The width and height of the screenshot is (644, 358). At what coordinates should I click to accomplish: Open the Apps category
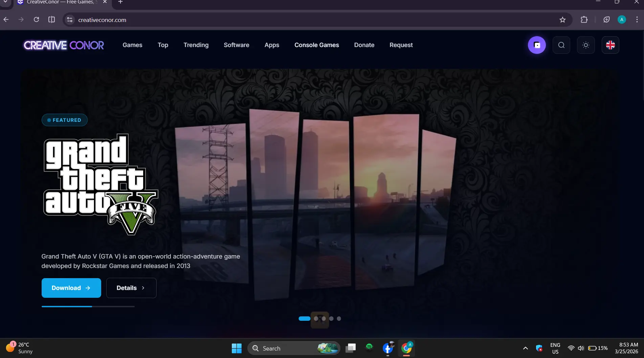(x=272, y=45)
